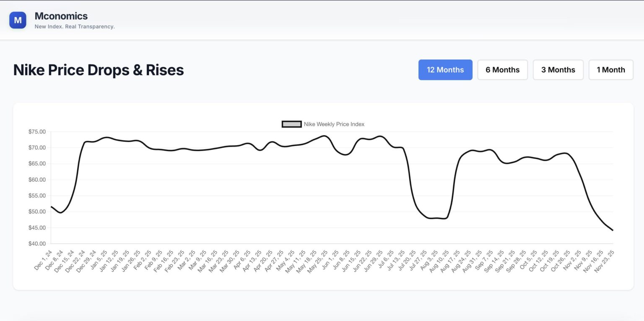Toggle the Nike Weekly Price Index legend swatch
Image resolution: width=644 pixels, height=321 pixels.
[x=291, y=124]
